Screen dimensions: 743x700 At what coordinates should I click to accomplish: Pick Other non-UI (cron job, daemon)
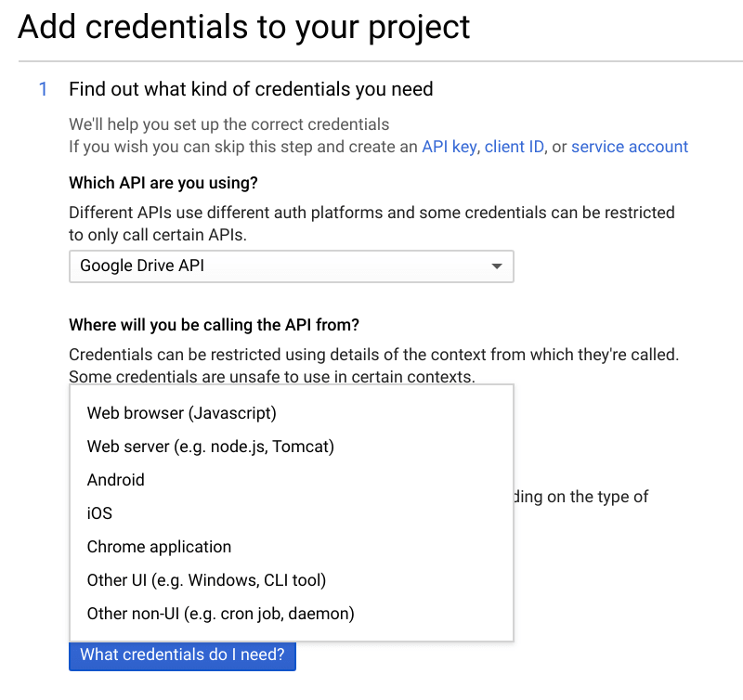[x=292, y=614]
